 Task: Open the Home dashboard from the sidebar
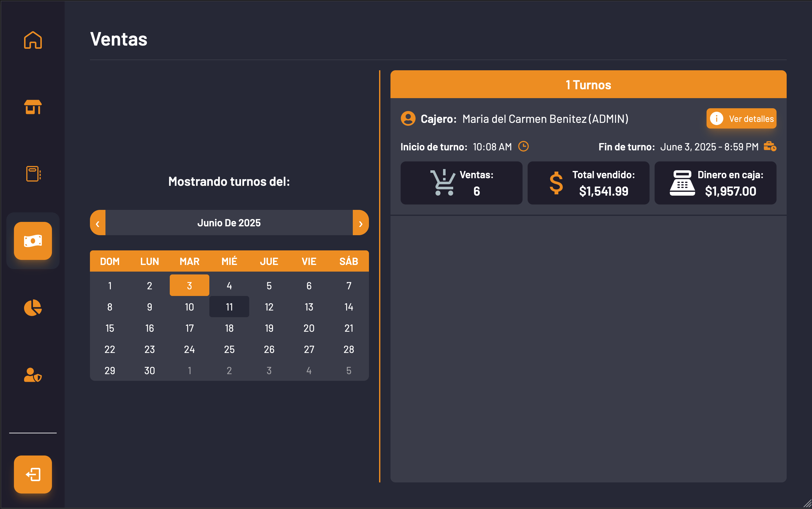pyautogui.click(x=33, y=40)
